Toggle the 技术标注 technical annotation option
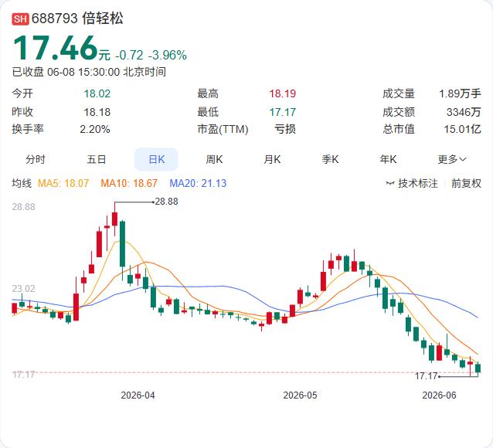Screen dimensions: 493x448 (x=418, y=183)
